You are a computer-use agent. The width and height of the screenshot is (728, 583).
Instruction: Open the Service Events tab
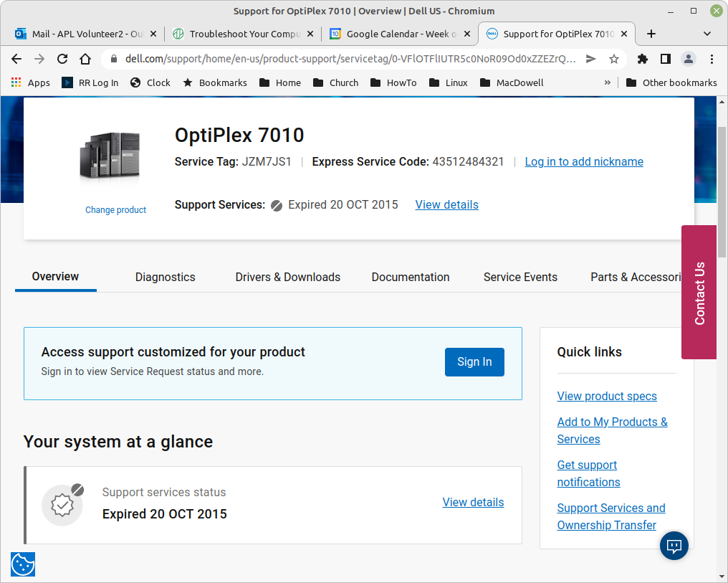click(520, 278)
